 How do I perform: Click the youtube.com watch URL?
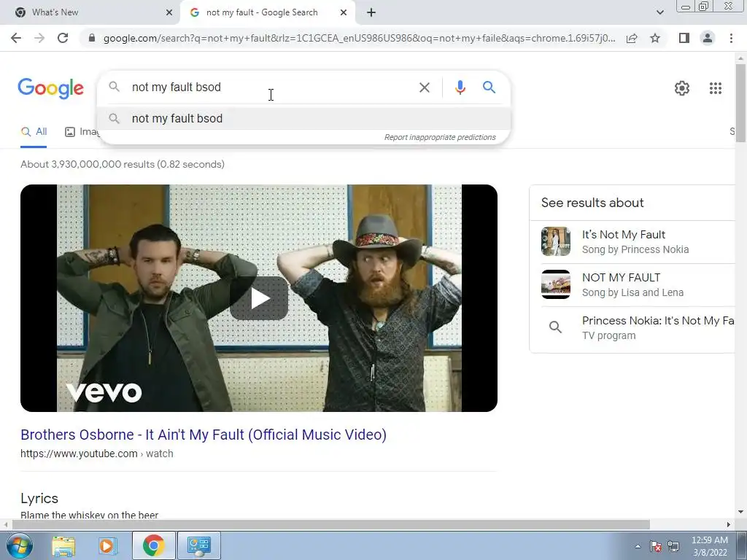tap(97, 454)
